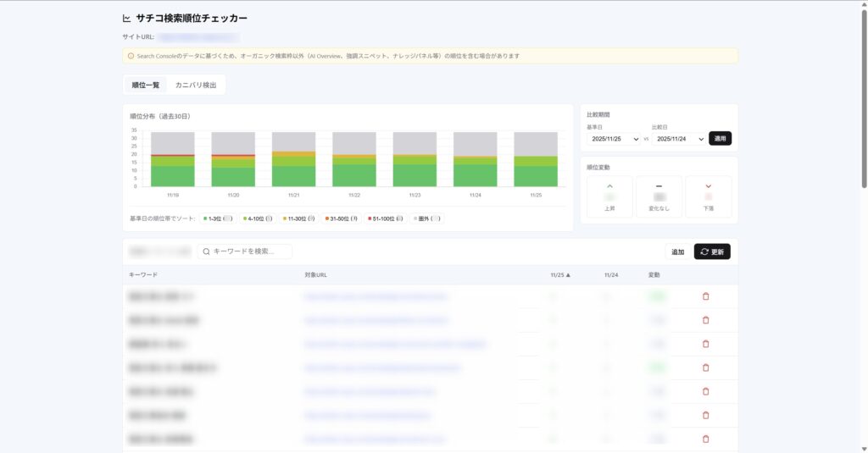Focus the キーワードを検索 search field
The image size is (868, 453).
click(245, 251)
